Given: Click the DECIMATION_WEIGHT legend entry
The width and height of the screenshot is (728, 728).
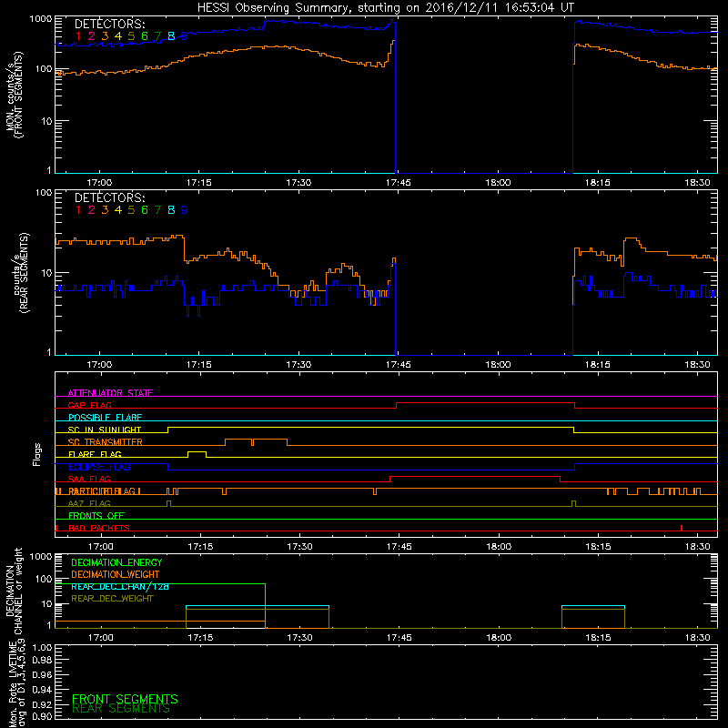Looking at the screenshot, I should point(116,575).
